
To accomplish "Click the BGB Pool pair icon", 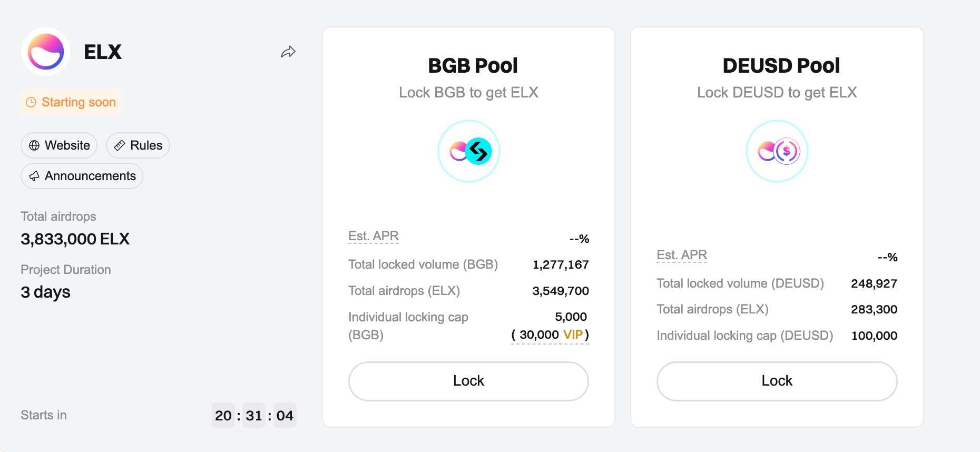I will 469,151.
